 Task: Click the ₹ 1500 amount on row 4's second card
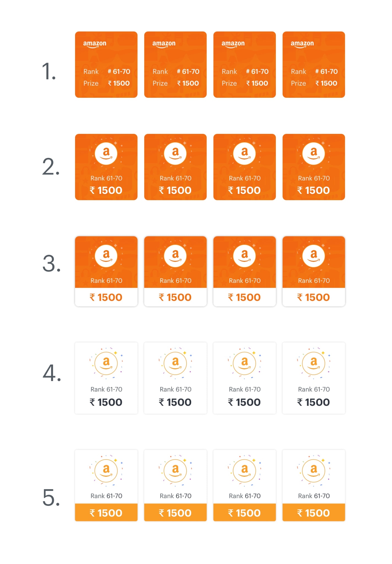pyautogui.click(x=175, y=402)
